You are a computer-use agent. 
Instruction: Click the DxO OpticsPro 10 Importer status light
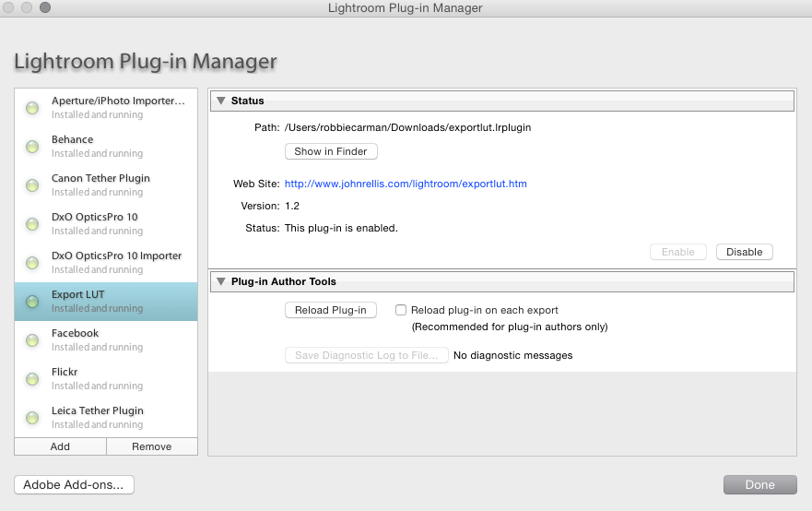pos(32,263)
